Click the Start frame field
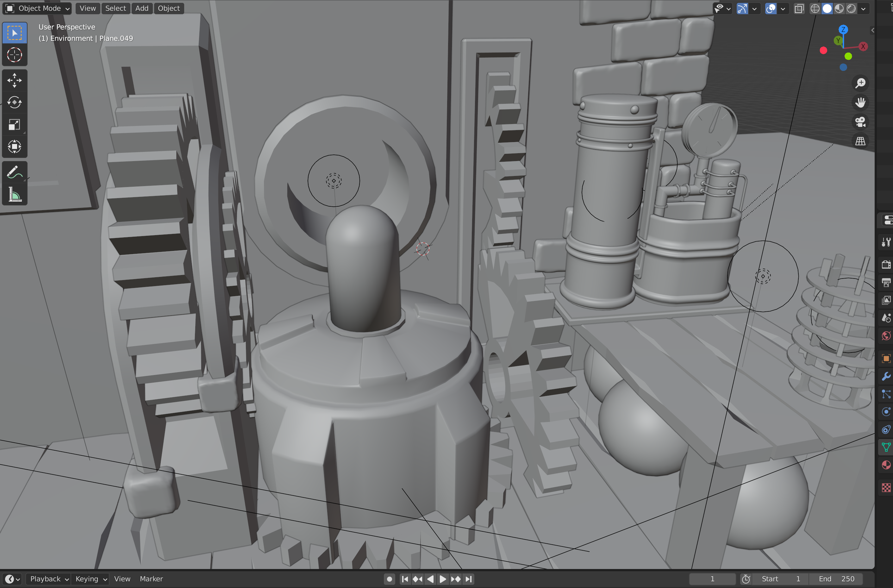This screenshot has height=588, width=893. [781, 579]
